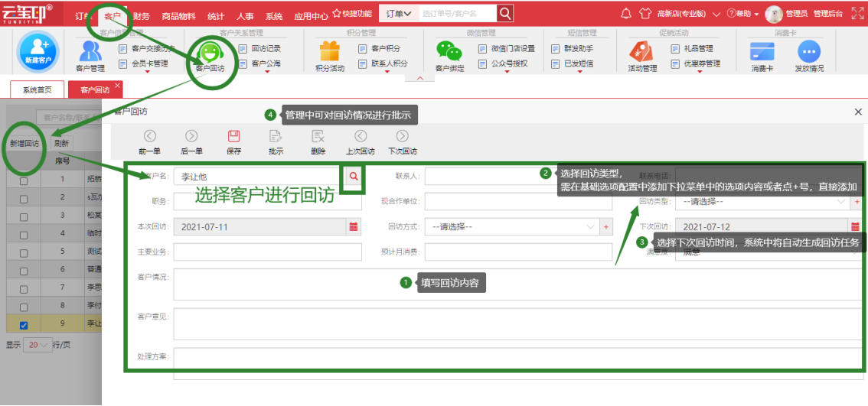Open 管理后台 link
This screenshot has height=406, width=868.
pyautogui.click(x=828, y=14)
